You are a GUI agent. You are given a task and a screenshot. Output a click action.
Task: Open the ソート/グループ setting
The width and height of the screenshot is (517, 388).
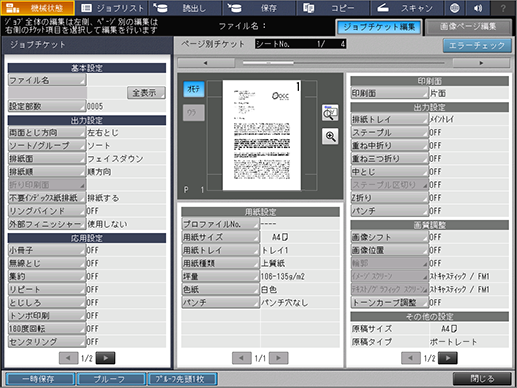pyautogui.click(x=47, y=145)
